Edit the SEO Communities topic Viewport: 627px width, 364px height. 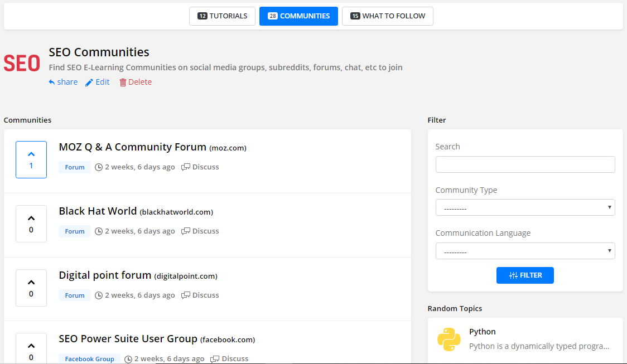tap(98, 82)
